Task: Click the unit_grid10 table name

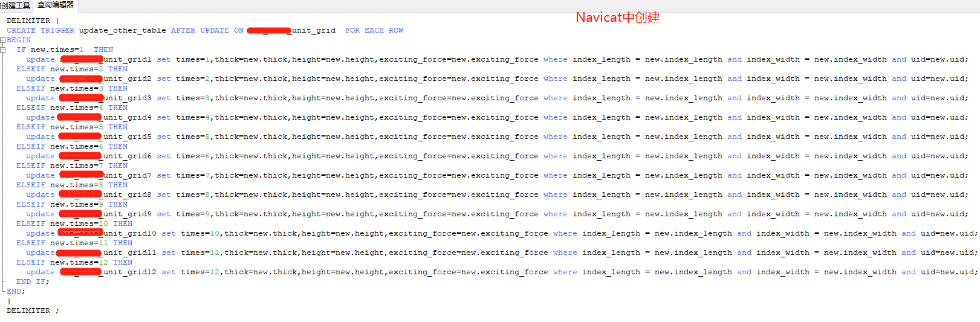Action: (130, 233)
